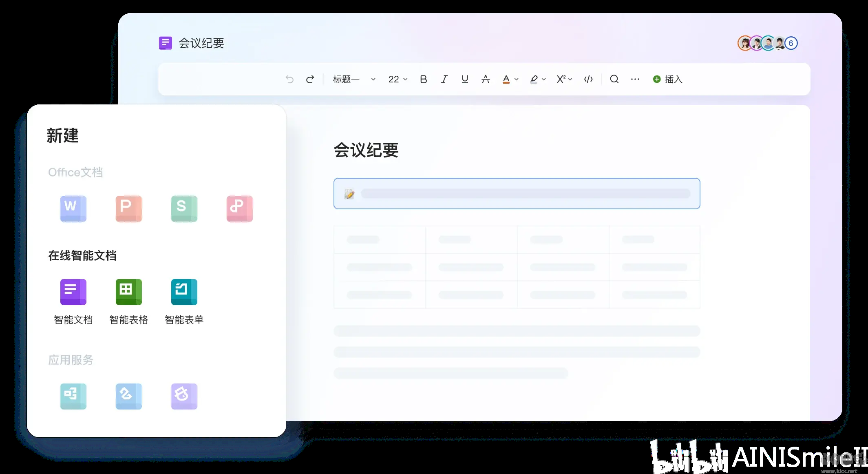Toggle underline formatting
Image resolution: width=868 pixels, height=474 pixels.
click(465, 79)
